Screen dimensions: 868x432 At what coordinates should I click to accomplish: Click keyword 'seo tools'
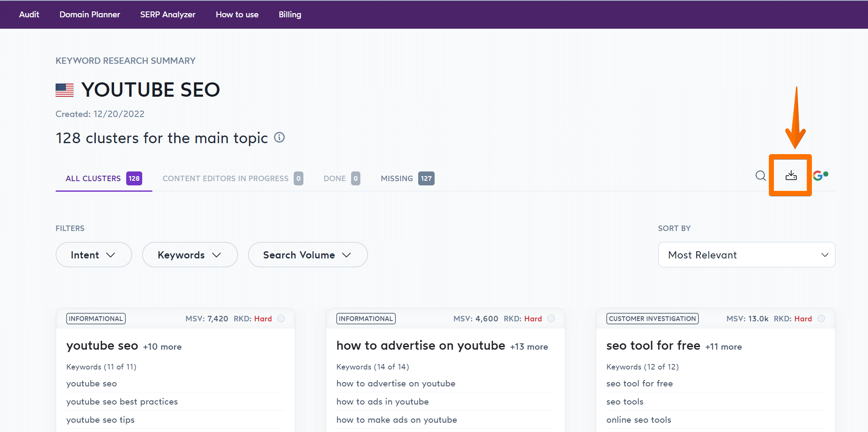[x=625, y=402]
